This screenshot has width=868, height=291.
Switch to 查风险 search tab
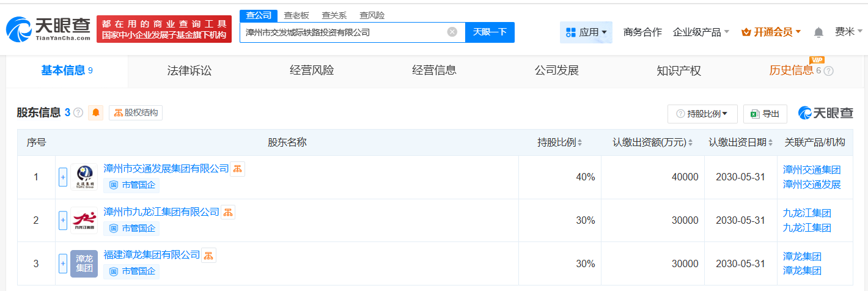372,15
